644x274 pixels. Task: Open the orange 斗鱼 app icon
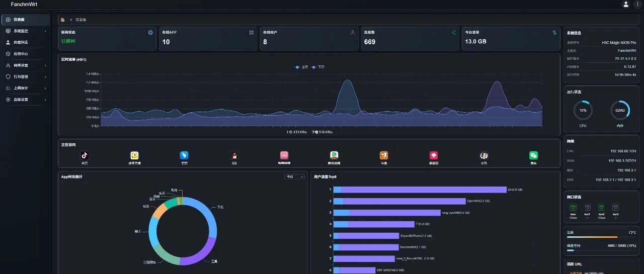coord(384,156)
